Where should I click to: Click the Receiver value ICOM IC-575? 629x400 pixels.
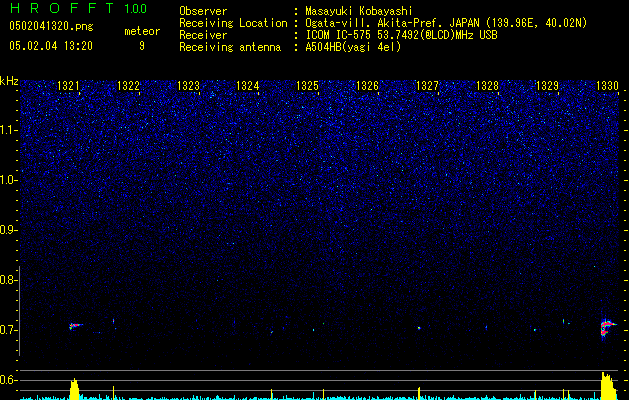point(338,35)
